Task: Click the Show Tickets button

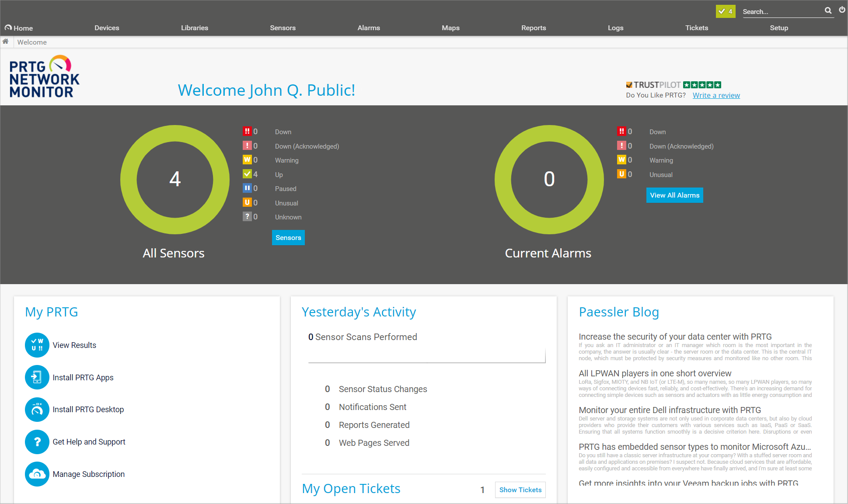Action: coord(520,490)
